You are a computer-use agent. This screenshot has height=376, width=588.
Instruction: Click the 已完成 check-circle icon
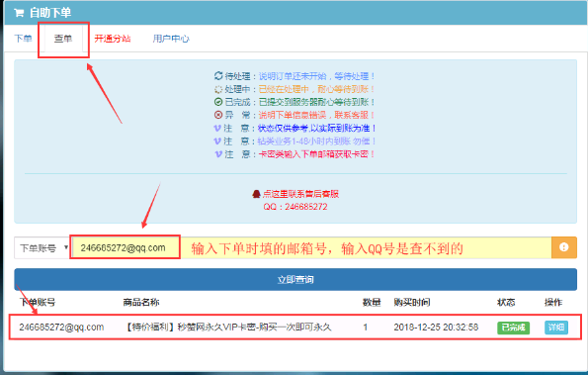(x=218, y=102)
